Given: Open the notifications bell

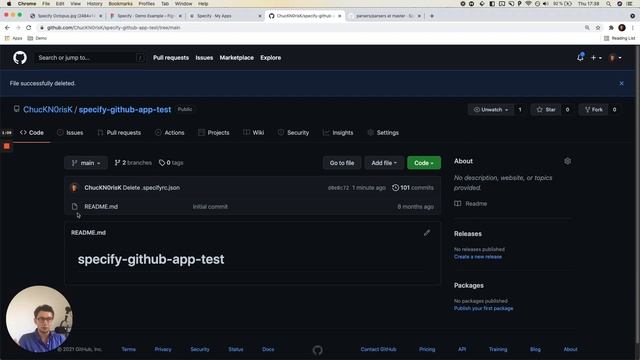Looking at the screenshot, I should point(580,58).
